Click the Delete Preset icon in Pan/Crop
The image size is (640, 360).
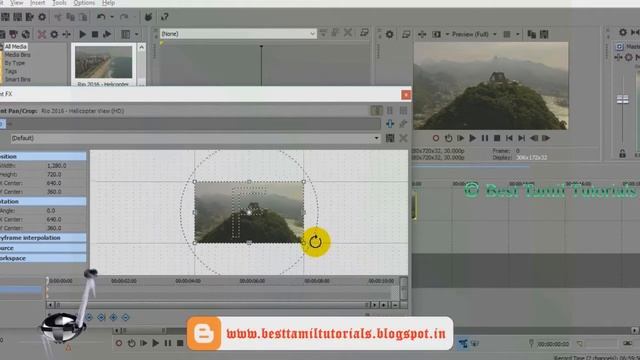click(403, 138)
